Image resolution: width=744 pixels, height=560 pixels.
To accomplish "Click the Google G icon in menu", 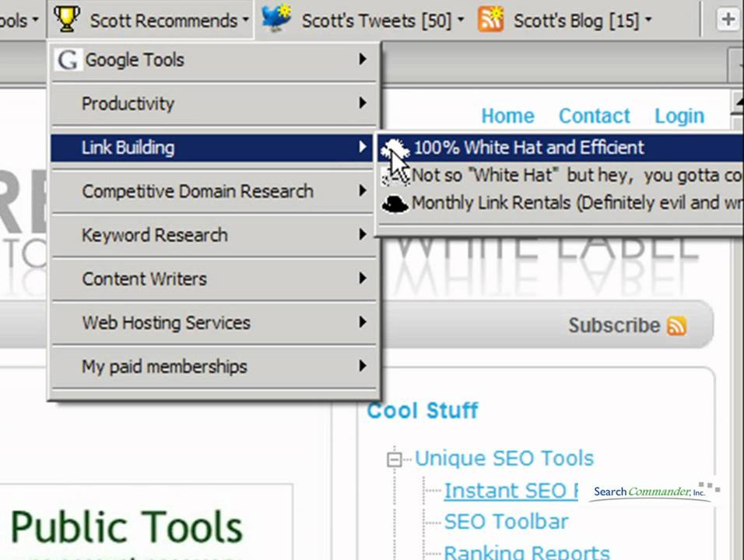I will [68, 60].
